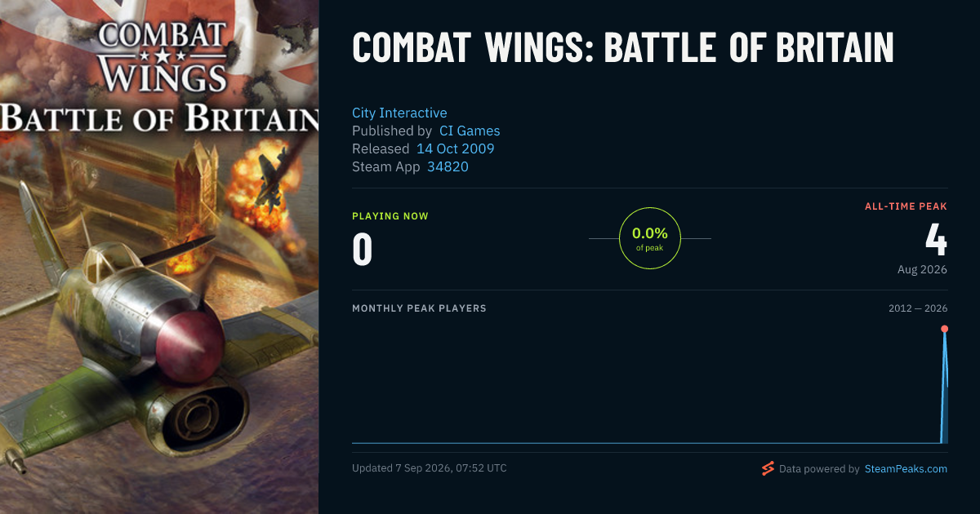Click the Monthly Peak Players heading
This screenshot has width=980, height=514.
419,308
